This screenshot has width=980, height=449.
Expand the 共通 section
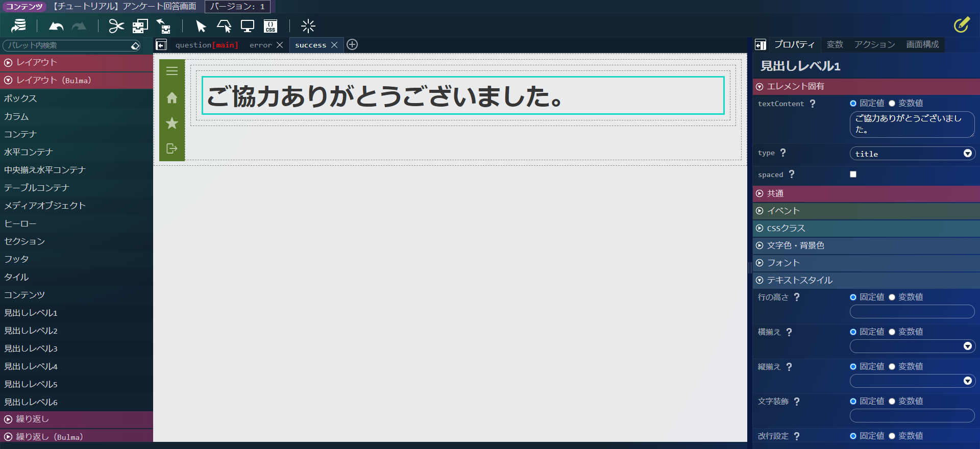pyautogui.click(x=866, y=193)
